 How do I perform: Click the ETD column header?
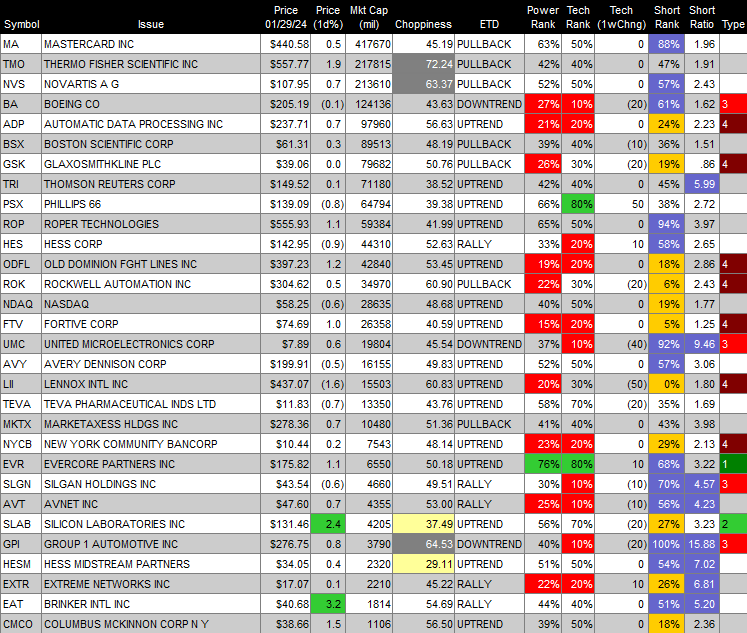[489, 24]
